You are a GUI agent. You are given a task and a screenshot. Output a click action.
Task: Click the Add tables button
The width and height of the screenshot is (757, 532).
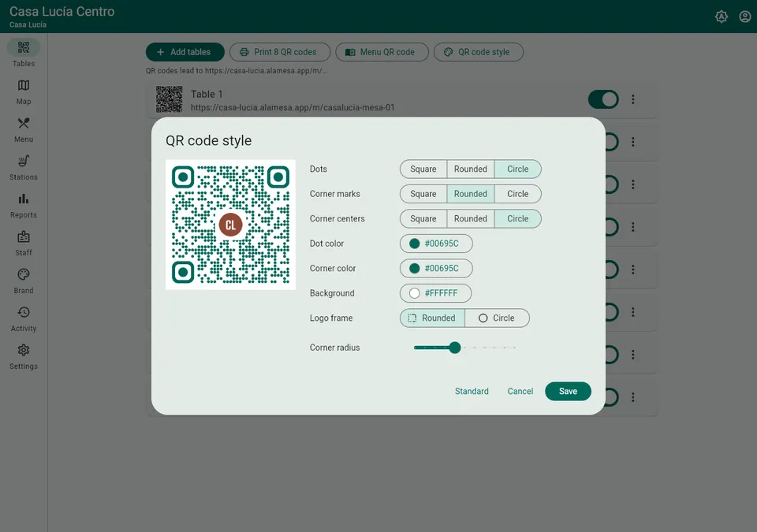tap(185, 52)
